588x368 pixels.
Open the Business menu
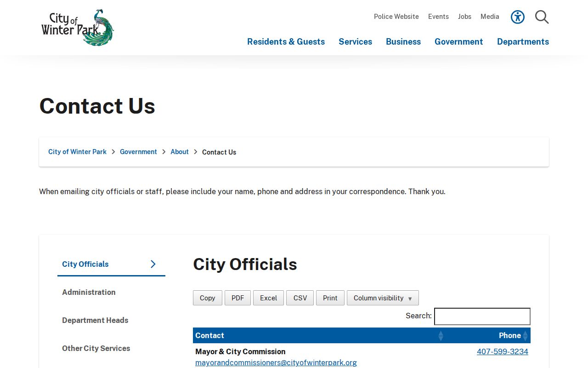[x=403, y=42]
